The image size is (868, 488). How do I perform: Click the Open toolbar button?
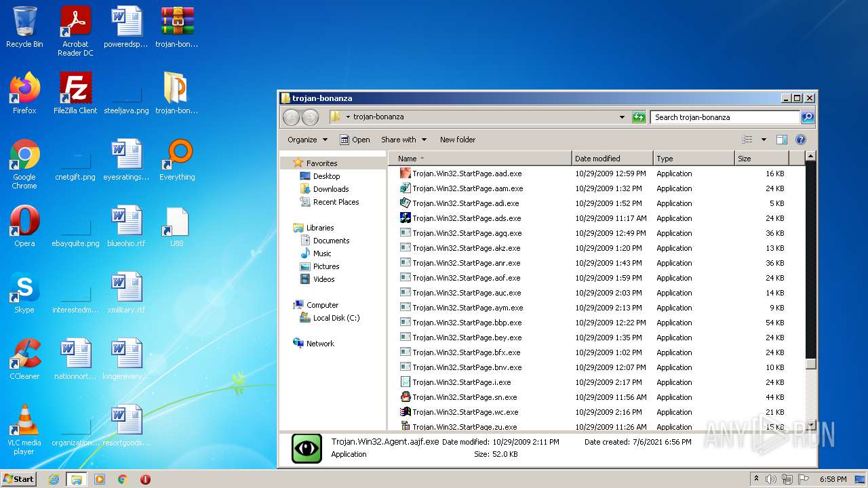tap(355, 140)
